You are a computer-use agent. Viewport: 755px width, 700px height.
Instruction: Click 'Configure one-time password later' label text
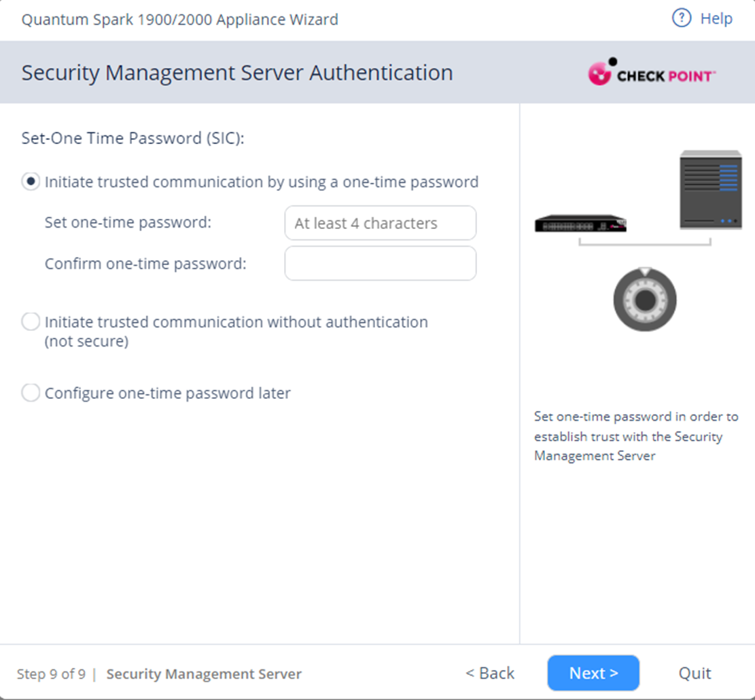click(x=168, y=393)
